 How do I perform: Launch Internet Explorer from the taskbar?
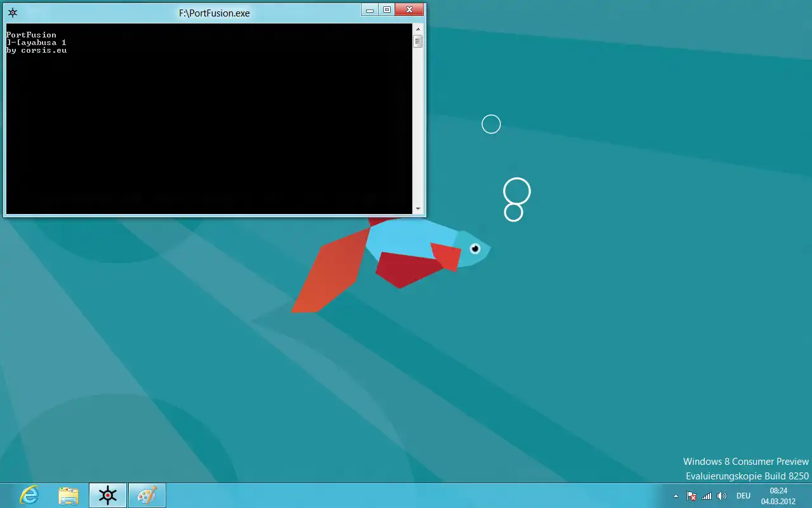coord(29,495)
